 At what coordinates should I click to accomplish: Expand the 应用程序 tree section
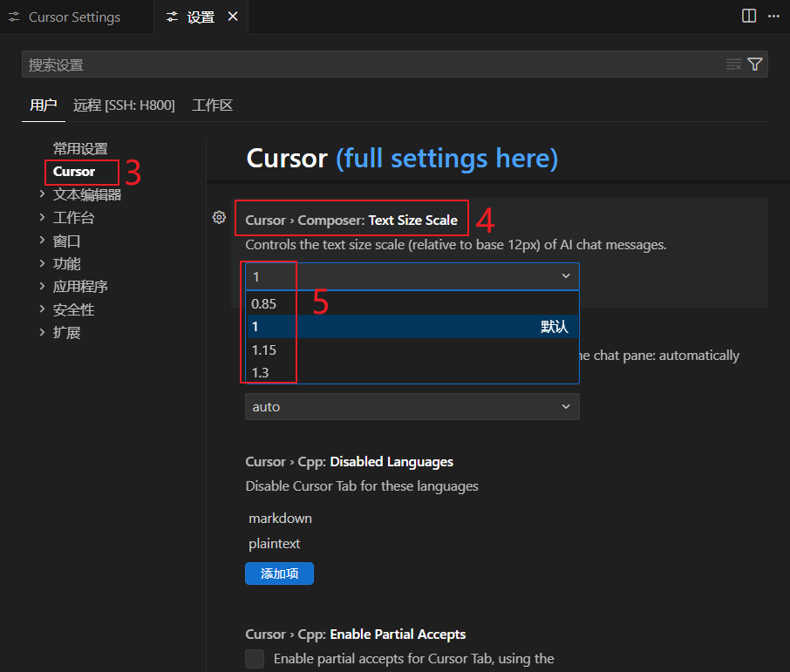click(x=43, y=286)
